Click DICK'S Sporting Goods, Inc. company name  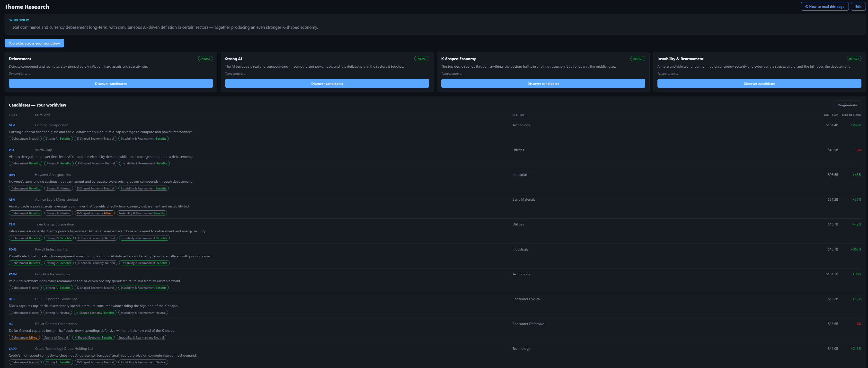tap(56, 299)
